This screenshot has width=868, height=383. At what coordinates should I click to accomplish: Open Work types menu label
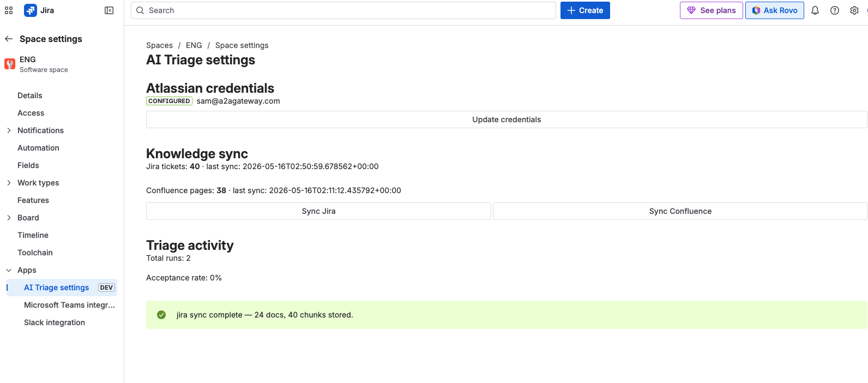pyautogui.click(x=38, y=183)
